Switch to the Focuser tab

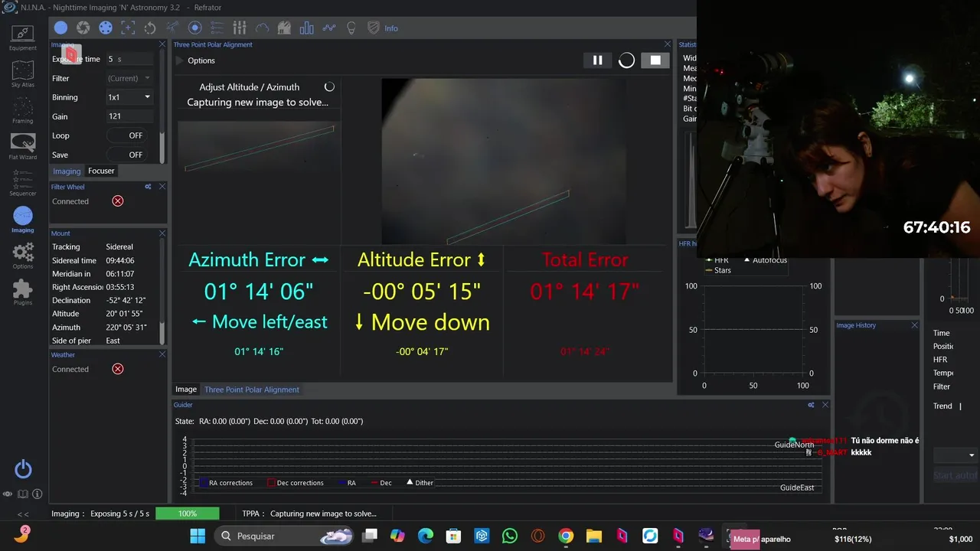point(101,171)
